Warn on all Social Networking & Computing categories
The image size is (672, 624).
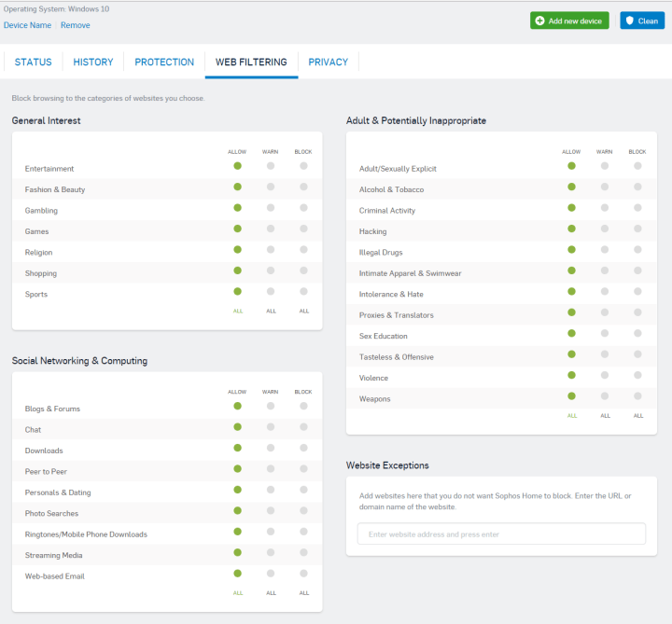(x=271, y=593)
